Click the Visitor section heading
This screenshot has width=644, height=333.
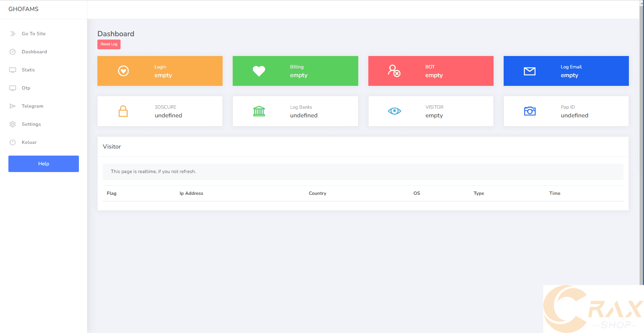(x=112, y=147)
